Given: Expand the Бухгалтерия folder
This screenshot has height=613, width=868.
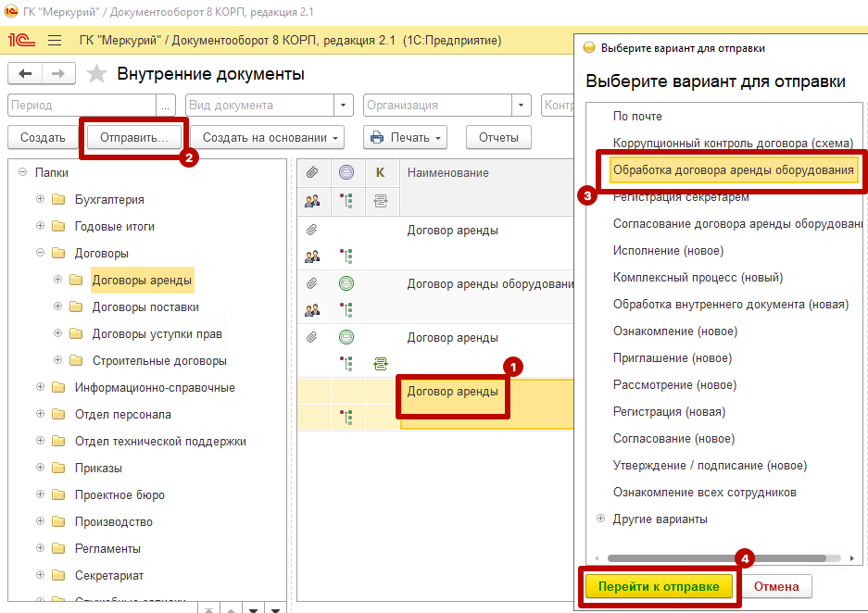Looking at the screenshot, I should pos(41,198).
